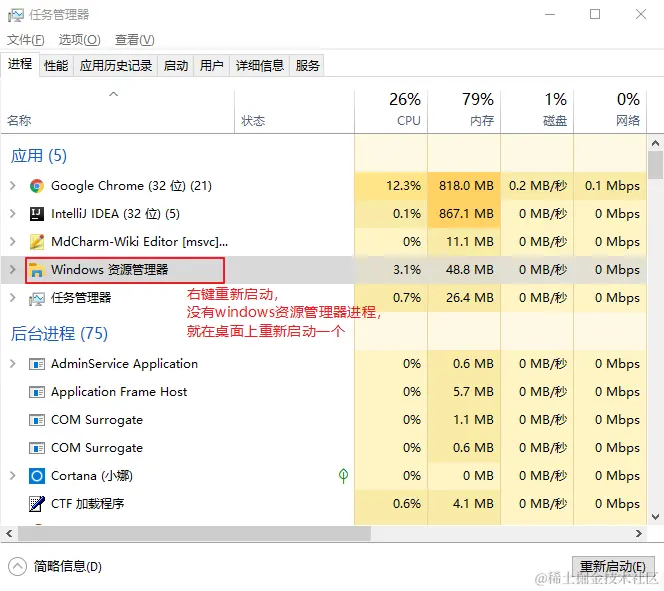Click the horizontal scrollbar right arrow
This screenshot has width=664, height=591.
[639, 533]
